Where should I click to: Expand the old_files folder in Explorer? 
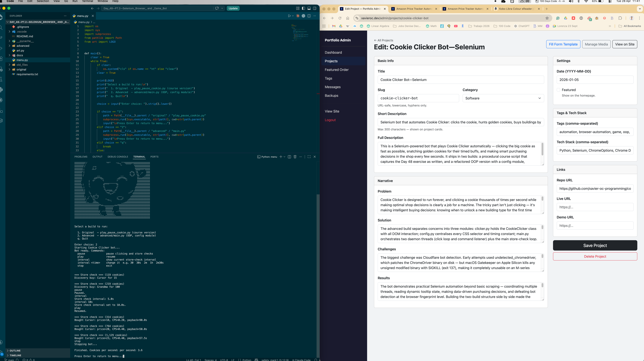[x=9, y=65]
